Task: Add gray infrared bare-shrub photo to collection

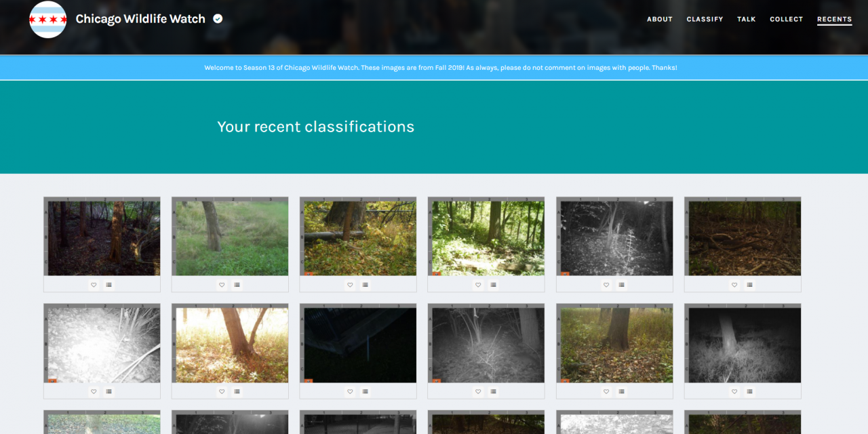Action: pos(493,391)
